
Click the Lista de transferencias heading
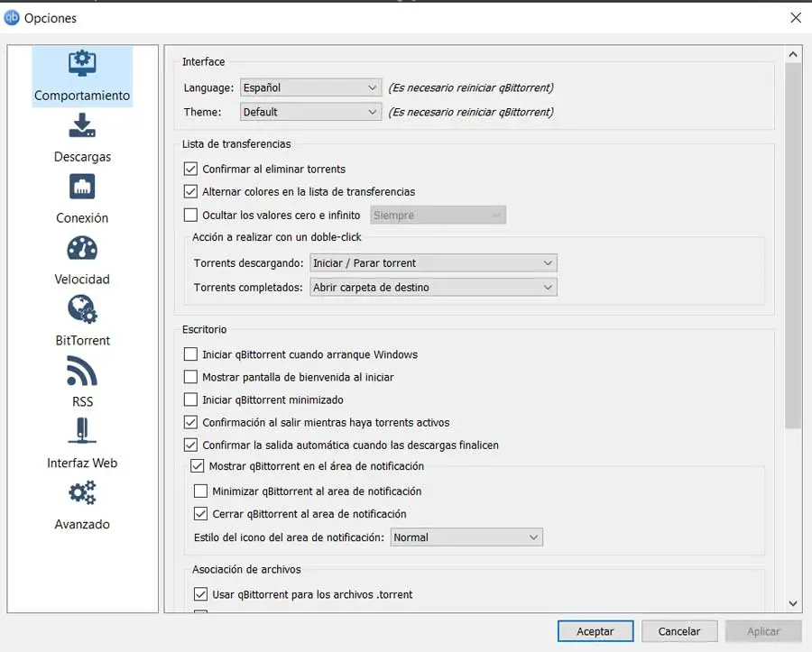[236, 144]
